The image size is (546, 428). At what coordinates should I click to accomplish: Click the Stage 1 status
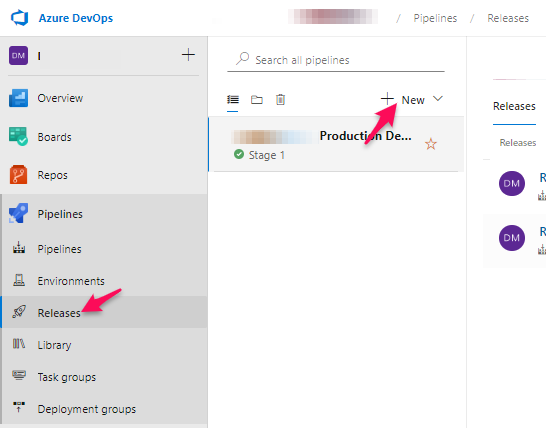click(267, 155)
